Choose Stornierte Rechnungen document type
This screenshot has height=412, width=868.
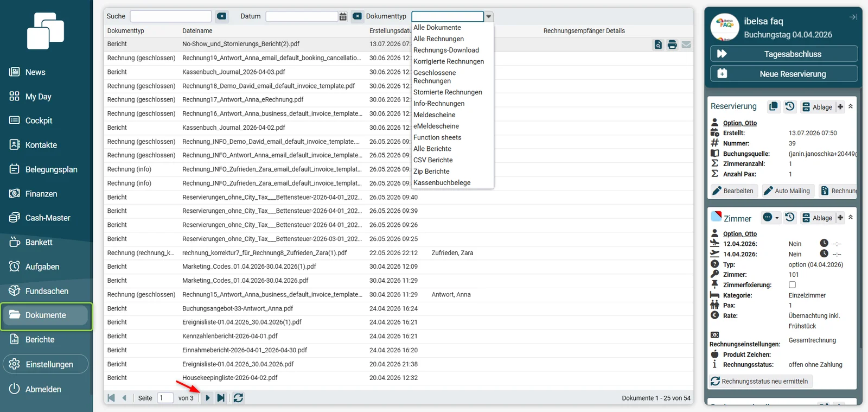pos(448,92)
